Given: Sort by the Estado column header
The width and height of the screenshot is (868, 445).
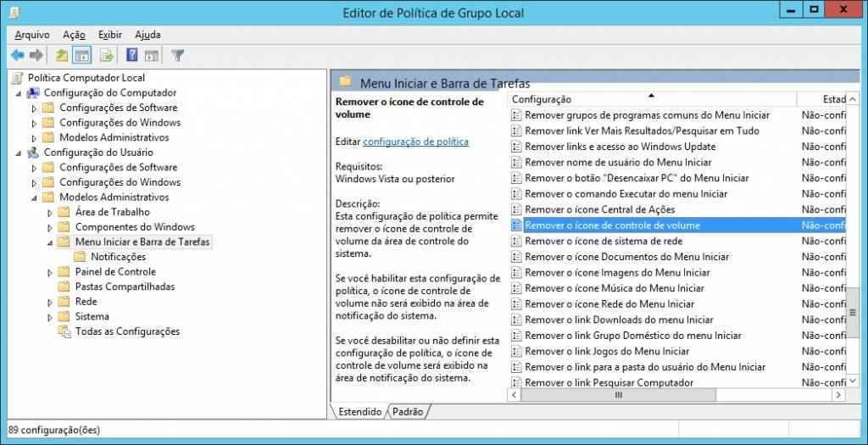Looking at the screenshot, I should tap(821, 100).
